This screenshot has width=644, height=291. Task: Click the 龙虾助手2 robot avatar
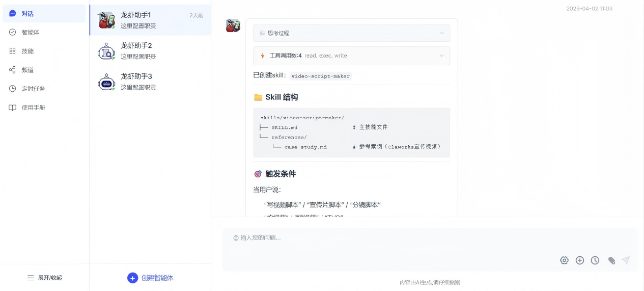pyautogui.click(x=106, y=51)
